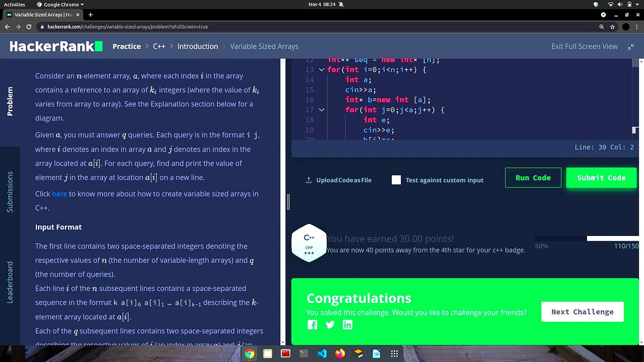Click the C++ badge hexagon icon
Image resolution: width=644 pixels, height=362 pixels.
pos(309,244)
